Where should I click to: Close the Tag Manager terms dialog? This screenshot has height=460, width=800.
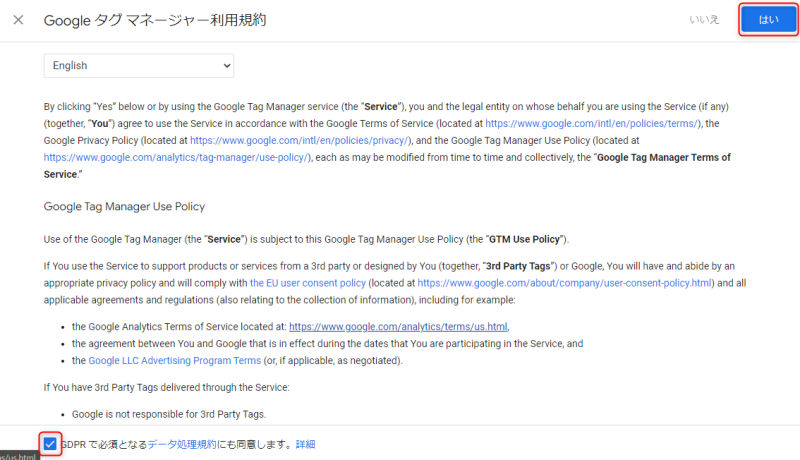[x=18, y=20]
